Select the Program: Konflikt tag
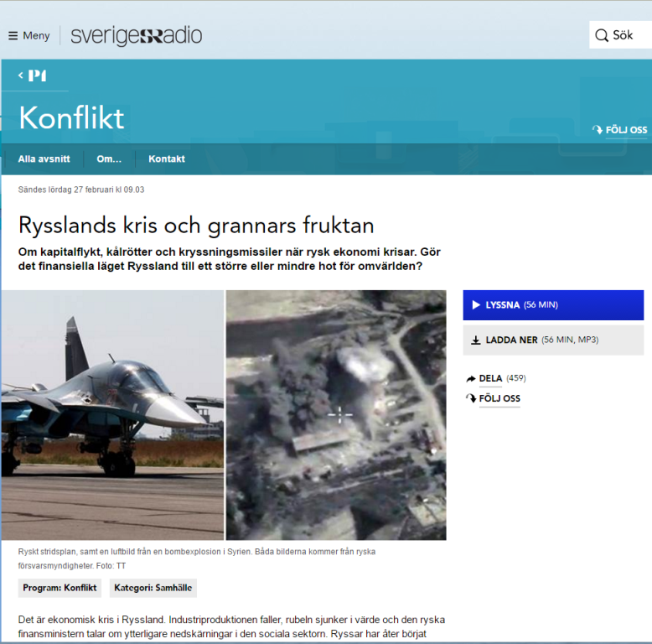 pyautogui.click(x=60, y=588)
